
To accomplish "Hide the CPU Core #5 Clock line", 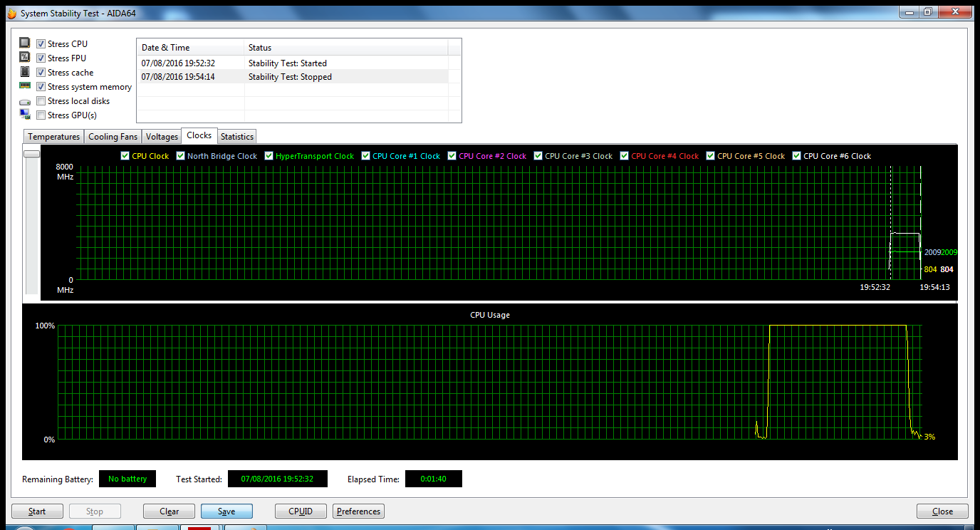I will [711, 156].
